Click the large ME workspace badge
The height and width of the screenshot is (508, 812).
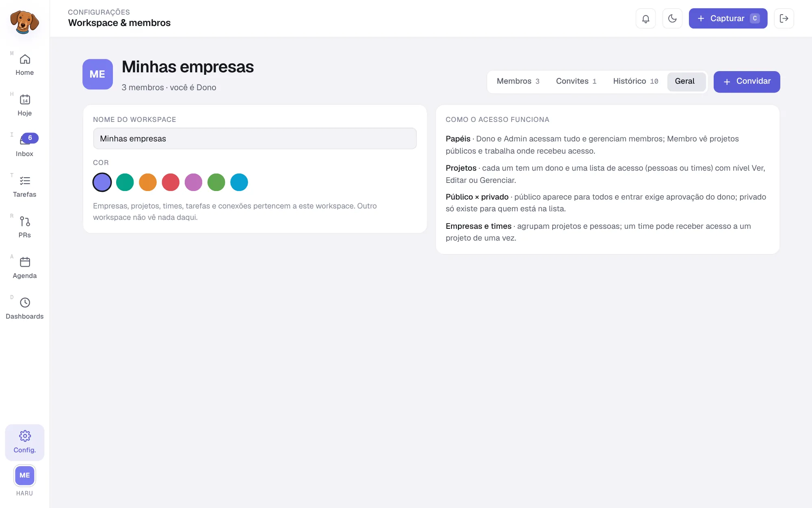click(97, 74)
